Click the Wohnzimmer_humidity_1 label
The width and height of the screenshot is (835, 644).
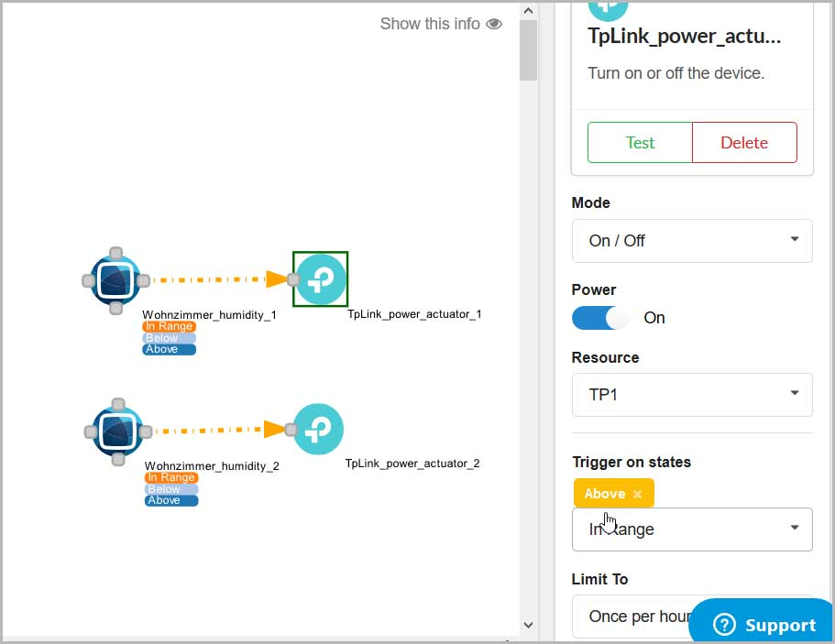[209, 315]
